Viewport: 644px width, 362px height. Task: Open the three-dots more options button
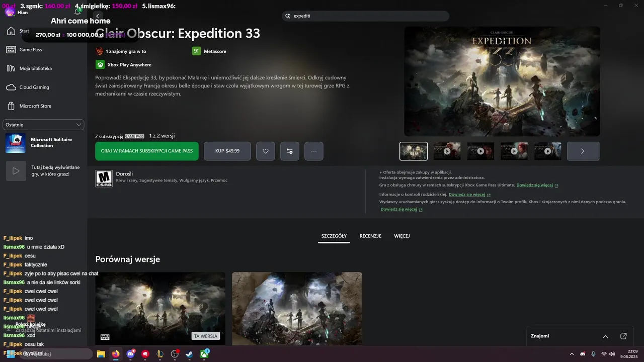point(314,151)
